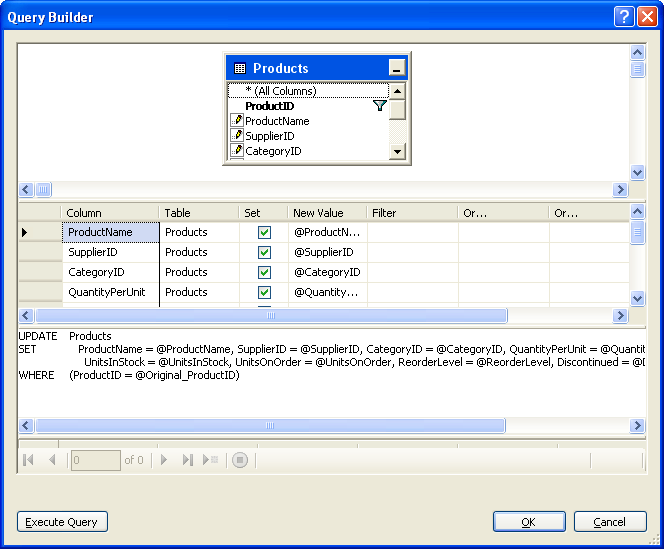664x549 pixels.
Task: Click the Products table grid icon
Action: (240, 69)
